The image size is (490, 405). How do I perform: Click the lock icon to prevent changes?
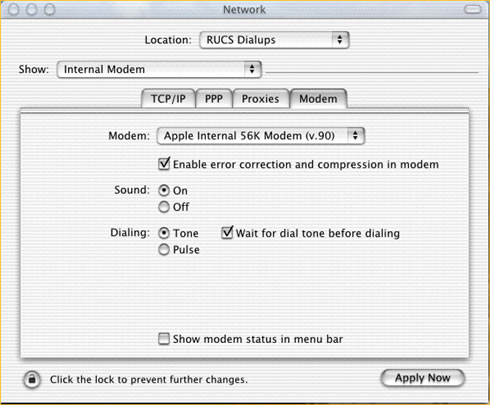[32, 379]
